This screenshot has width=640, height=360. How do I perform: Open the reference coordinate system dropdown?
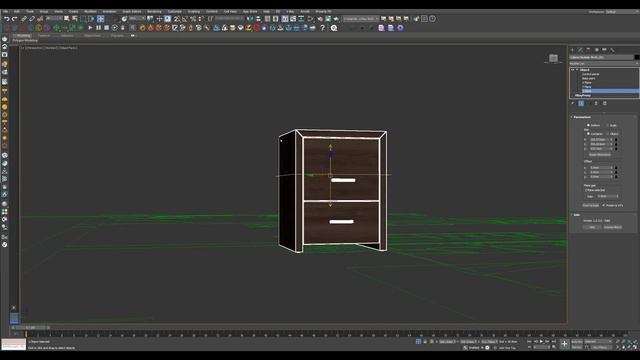pos(138,19)
